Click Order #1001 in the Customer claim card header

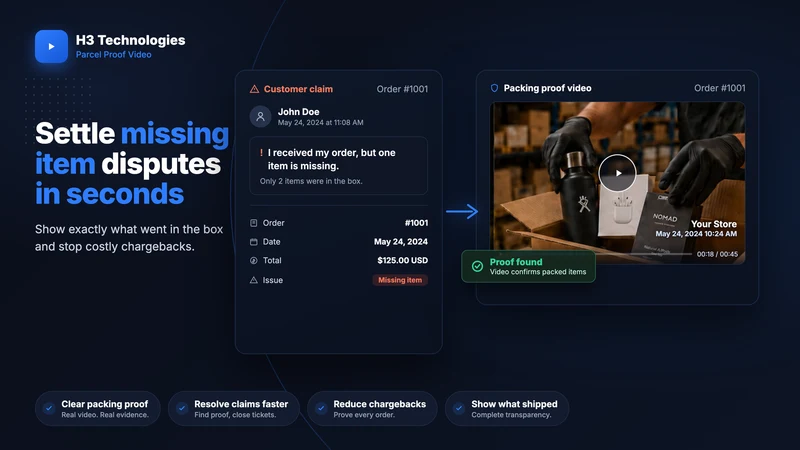point(402,89)
